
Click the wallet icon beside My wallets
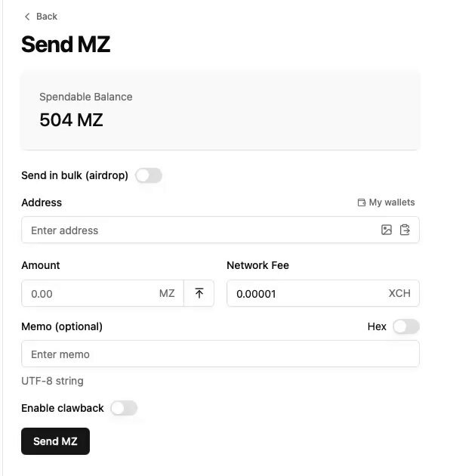pos(362,202)
